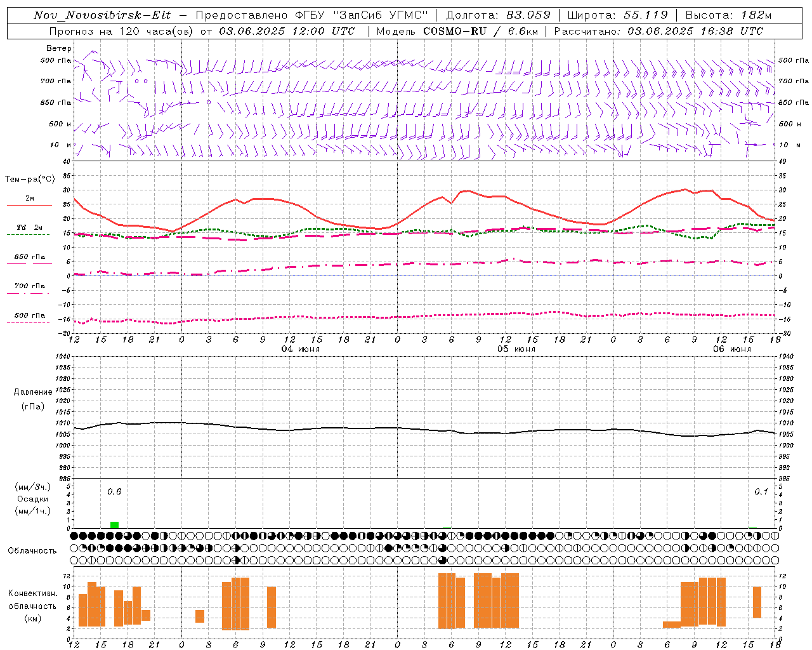Click the longitude value Долгота: 83.059
Viewport: 812px width, 650px height.
tap(498, 15)
